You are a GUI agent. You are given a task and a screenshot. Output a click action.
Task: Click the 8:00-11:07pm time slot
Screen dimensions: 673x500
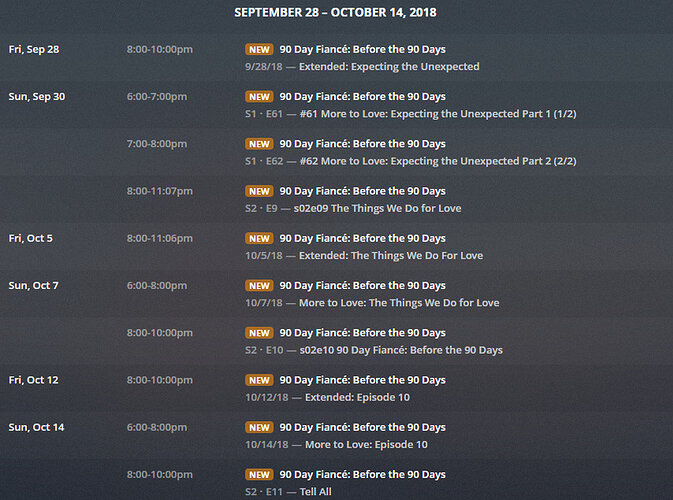point(160,191)
